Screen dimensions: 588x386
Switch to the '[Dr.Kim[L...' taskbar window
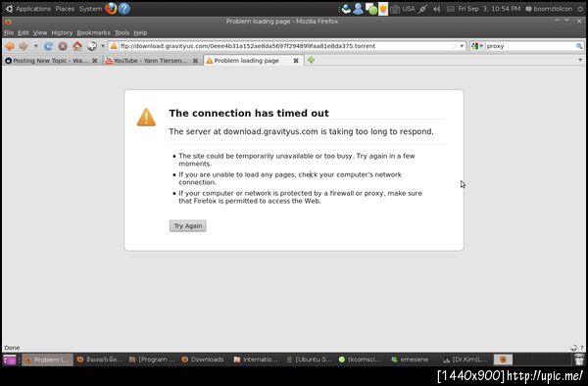pos(465,360)
